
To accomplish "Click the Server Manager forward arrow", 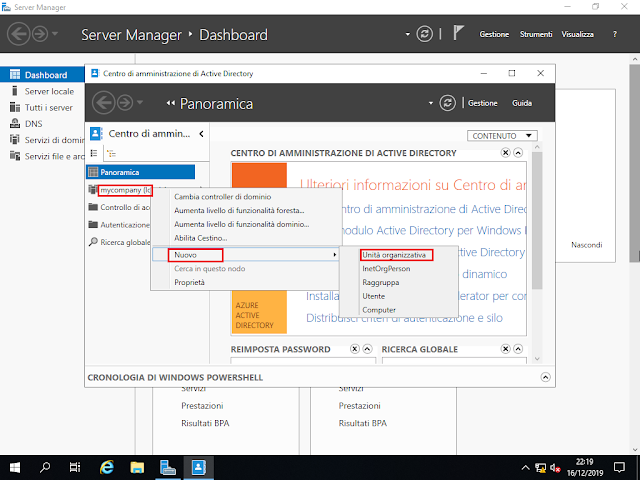I will coord(40,34).
